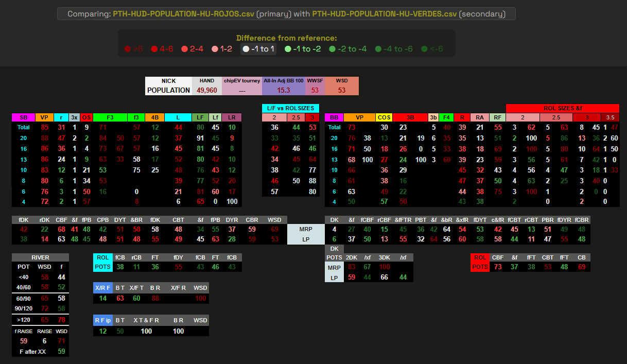Click the blue 'R F ip' label
Image resolution: width=627 pixels, height=364 pixels.
pyautogui.click(x=102, y=320)
